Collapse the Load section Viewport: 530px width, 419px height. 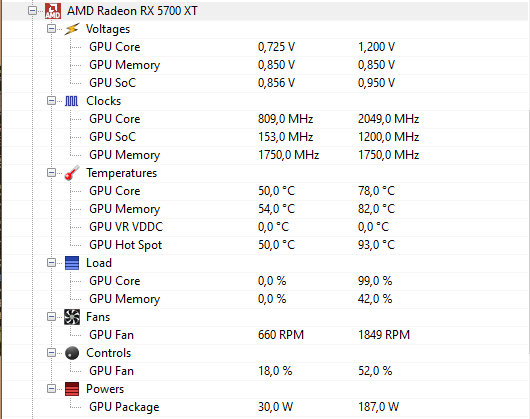point(51,263)
